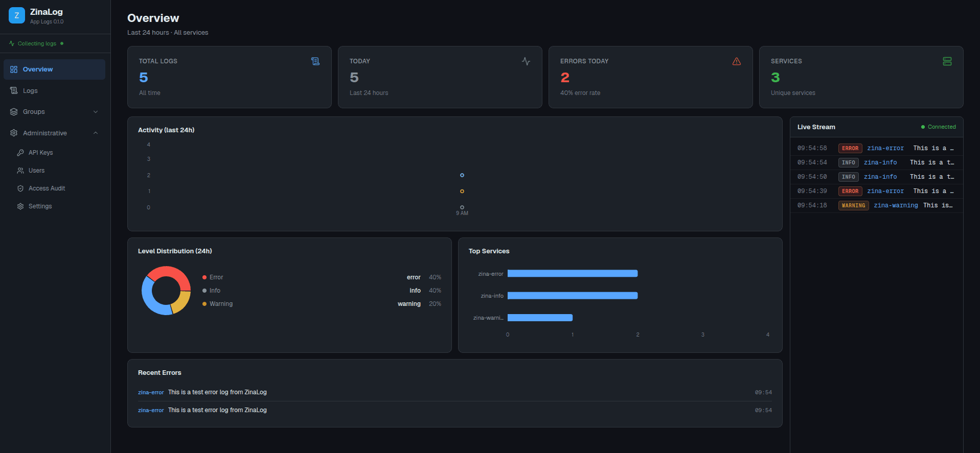Click the Administrative gear icon
Screen dimensions: 980x453
pos(14,133)
